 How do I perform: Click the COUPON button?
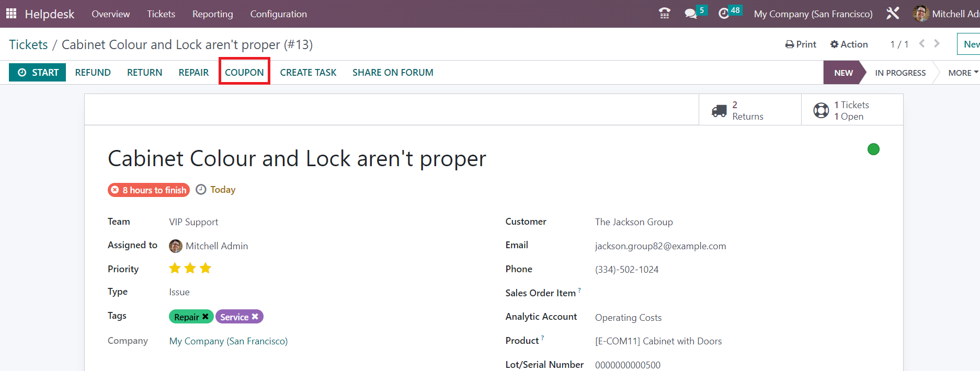(x=244, y=73)
